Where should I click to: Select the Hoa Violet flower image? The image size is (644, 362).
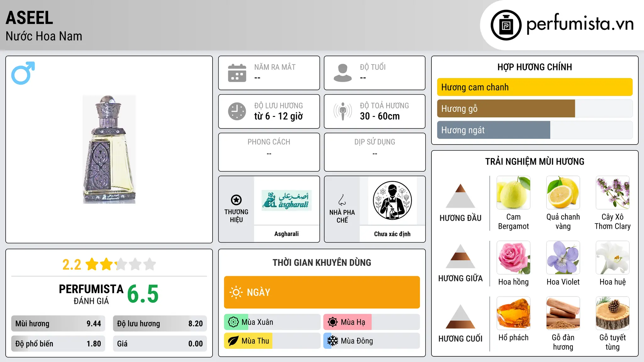click(563, 258)
